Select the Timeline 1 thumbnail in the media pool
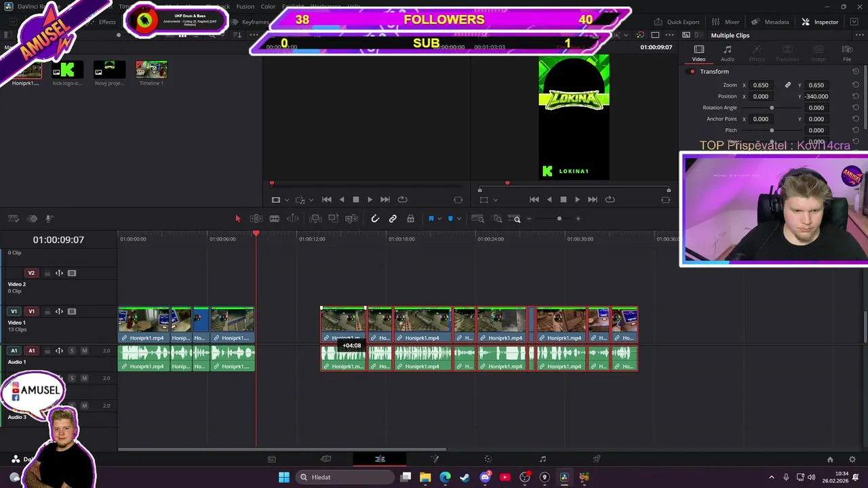The image size is (868, 488). pos(151,70)
